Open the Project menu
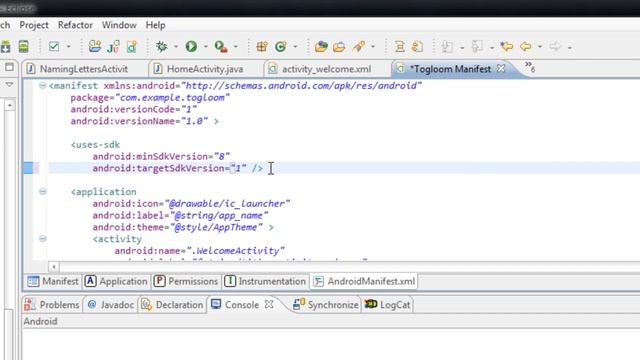 34,25
